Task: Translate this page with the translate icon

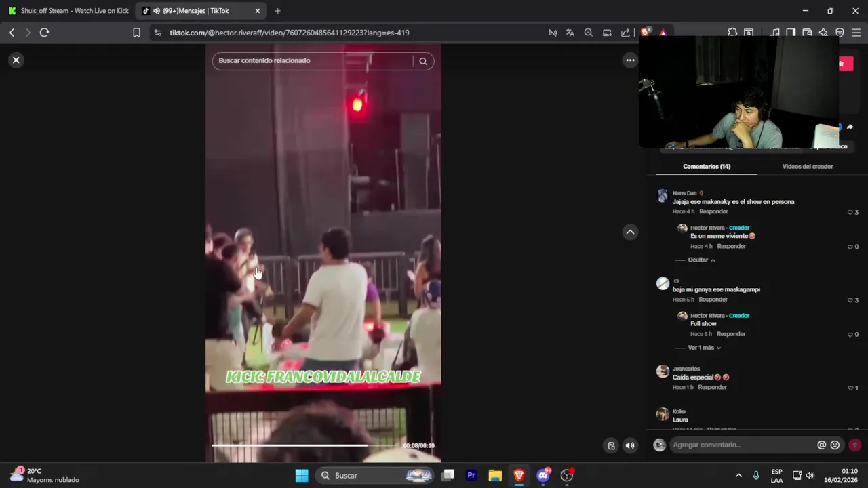Action: tap(570, 33)
